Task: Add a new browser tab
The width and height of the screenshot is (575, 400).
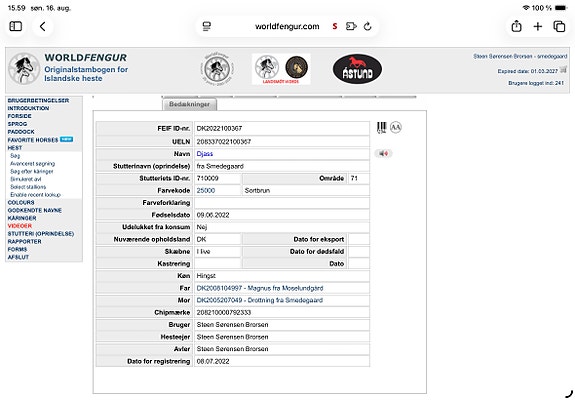Action: tap(538, 26)
